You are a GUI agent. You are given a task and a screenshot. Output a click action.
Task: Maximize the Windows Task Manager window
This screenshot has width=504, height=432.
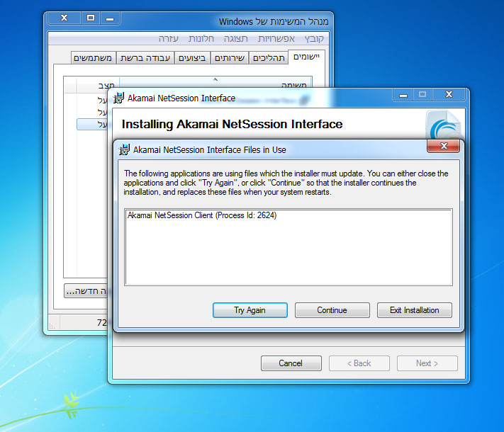coord(91,18)
